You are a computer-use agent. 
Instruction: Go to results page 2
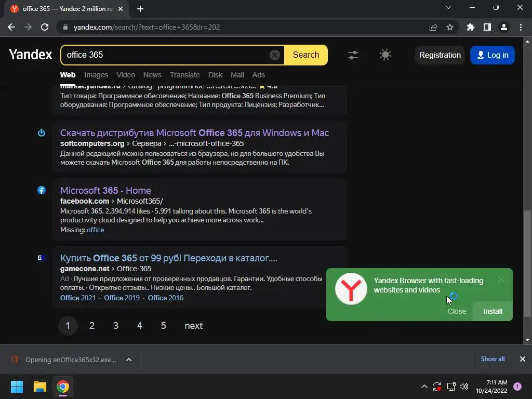91,326
